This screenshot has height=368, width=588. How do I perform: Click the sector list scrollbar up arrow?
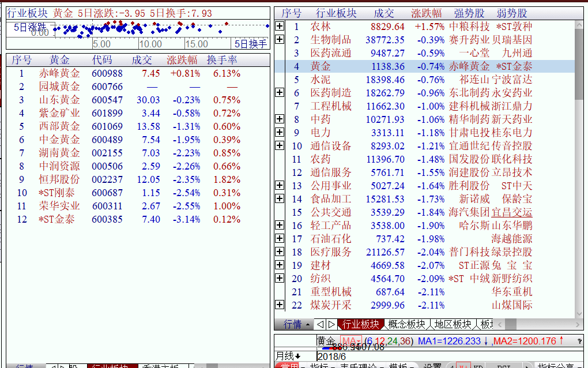(x=579, y=25)
